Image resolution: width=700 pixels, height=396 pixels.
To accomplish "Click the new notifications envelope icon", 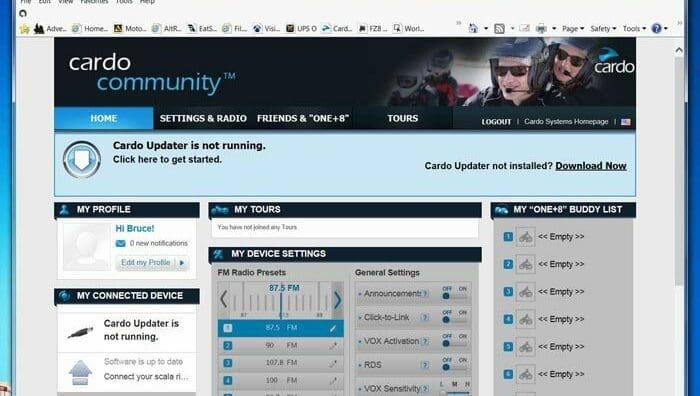I will (x=121, y=243).
